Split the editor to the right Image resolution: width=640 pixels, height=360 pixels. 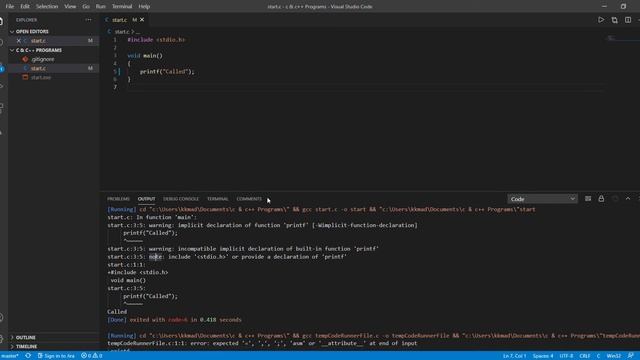[628, 20]
